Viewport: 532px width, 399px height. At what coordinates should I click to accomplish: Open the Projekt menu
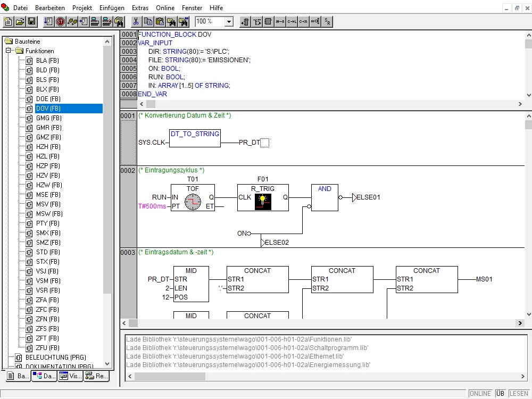[x=82, y=8]
